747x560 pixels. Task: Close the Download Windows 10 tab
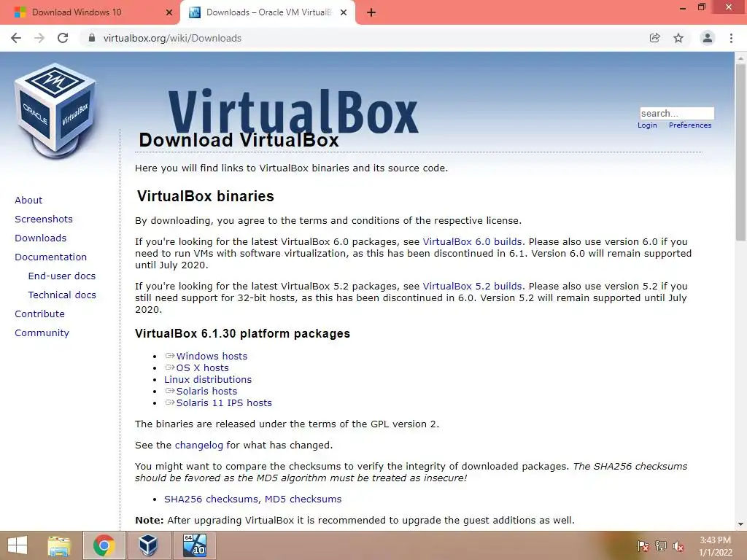pyautogui.click(x=169, y=12)
